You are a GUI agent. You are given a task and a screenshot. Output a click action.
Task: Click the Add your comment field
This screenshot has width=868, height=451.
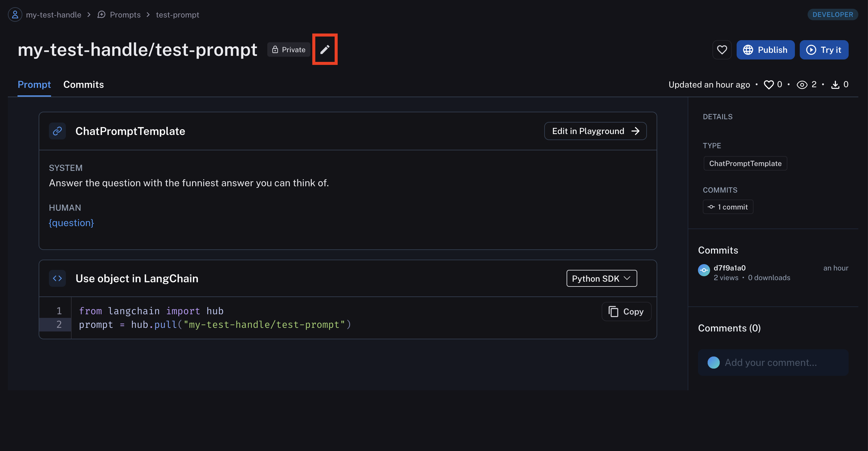point(771,363)
